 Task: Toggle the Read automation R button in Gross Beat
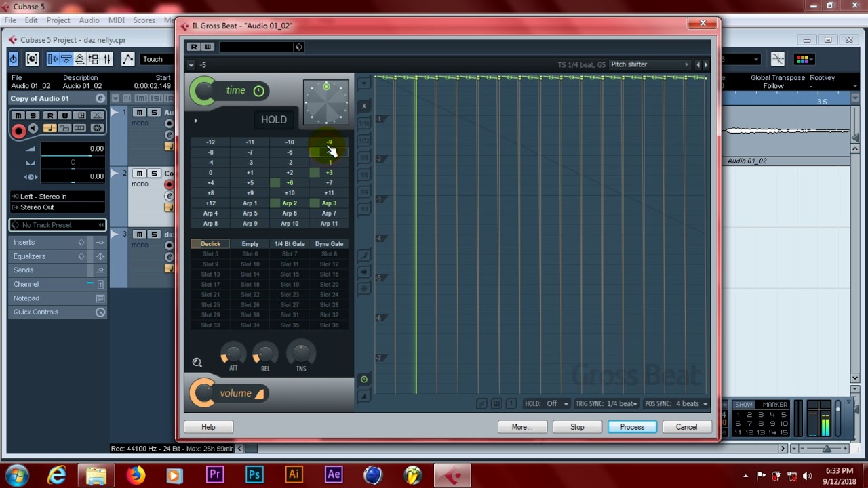194,47
